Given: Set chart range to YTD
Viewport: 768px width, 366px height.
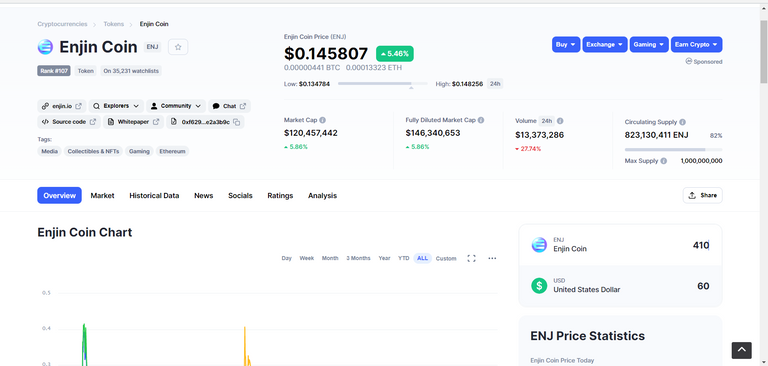Looking at the screenshot, I should coord(404,258).
